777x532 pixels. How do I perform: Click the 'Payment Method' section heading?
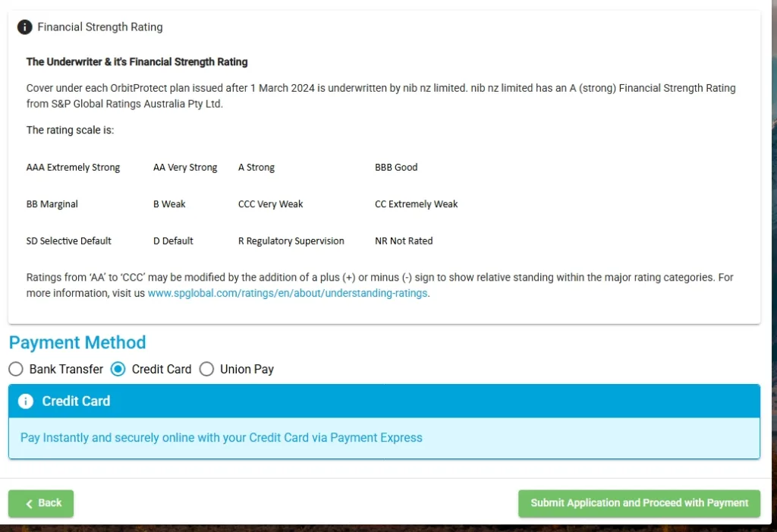click(77, 342)
